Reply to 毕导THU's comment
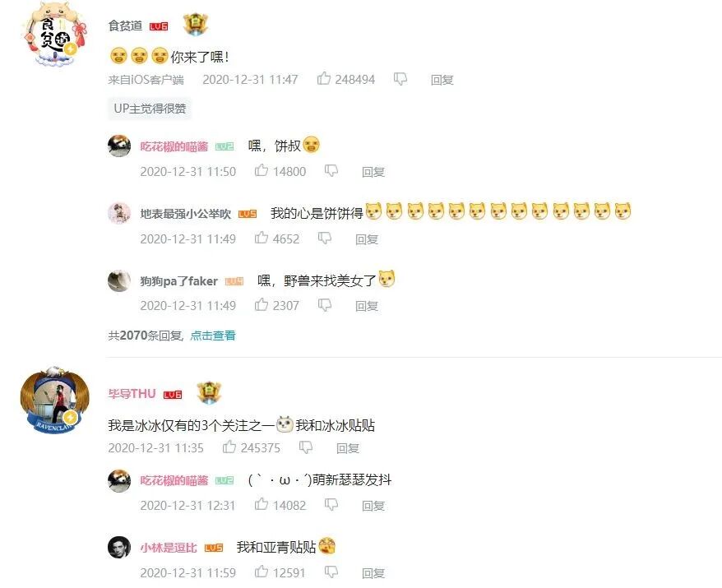Image resolution: width=722 pixels, height=588 pixels. point(348,448)
